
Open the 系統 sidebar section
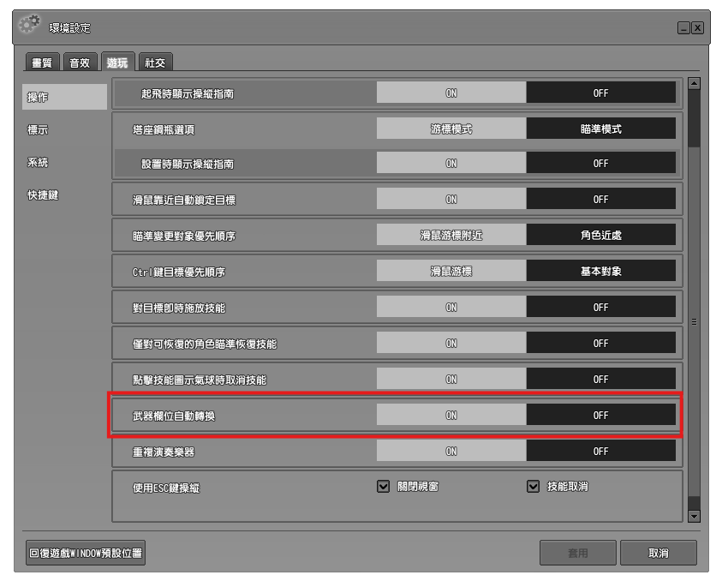pos(38,163)
